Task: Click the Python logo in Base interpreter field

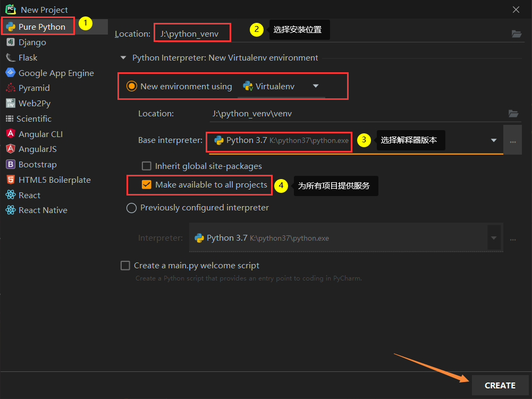Action: coord(219,140)
